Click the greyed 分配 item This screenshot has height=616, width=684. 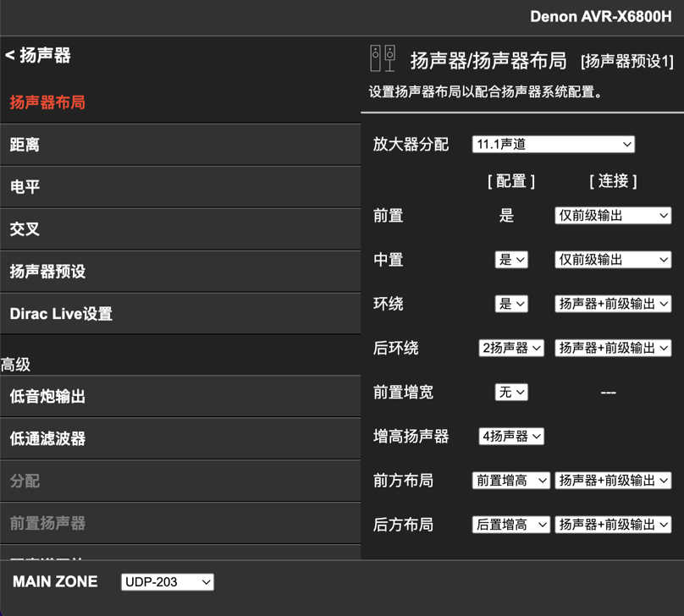(180, 481)
